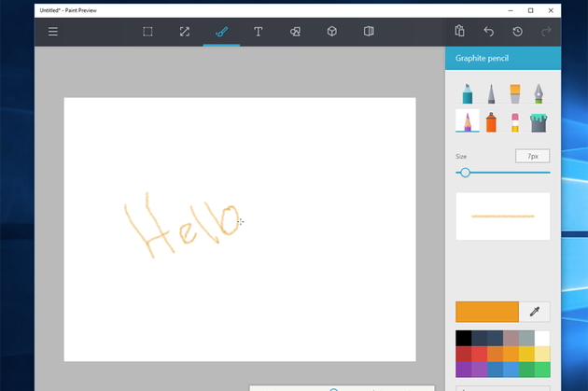Select the dusty pink-gray swatch
This screenshot has height=391, width=588.
[x=511, y=338]
